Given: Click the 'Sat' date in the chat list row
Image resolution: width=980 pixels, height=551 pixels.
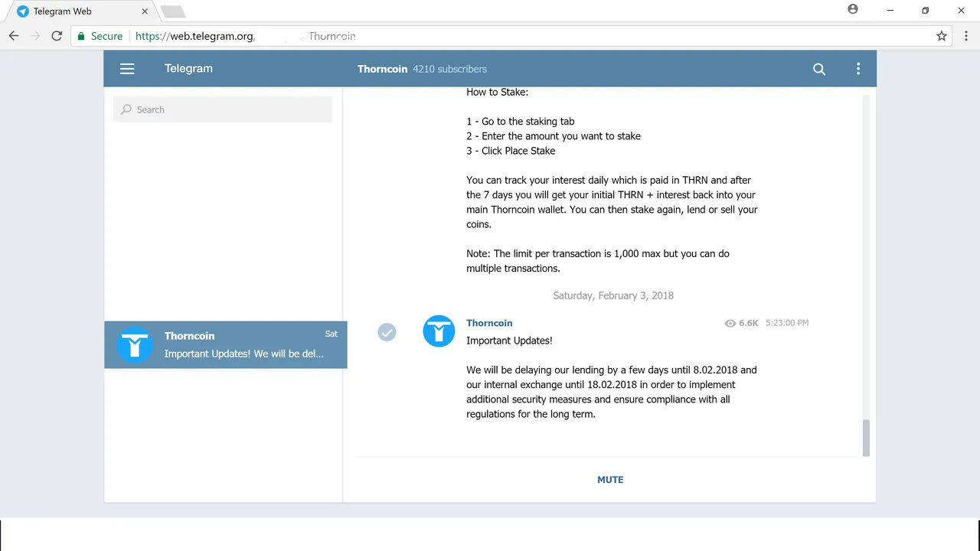Looking at the screenshot, I should click(332, 334).
